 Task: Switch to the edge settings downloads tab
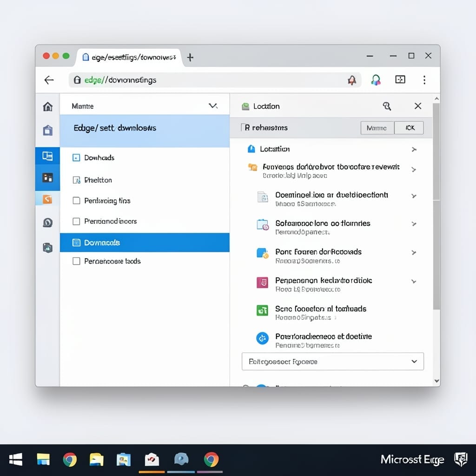coord(129,57)
